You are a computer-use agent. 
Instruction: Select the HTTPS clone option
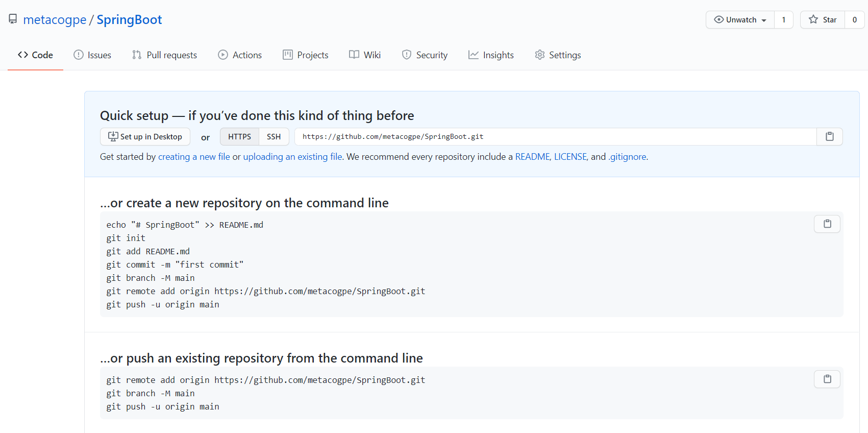(239, 136)
